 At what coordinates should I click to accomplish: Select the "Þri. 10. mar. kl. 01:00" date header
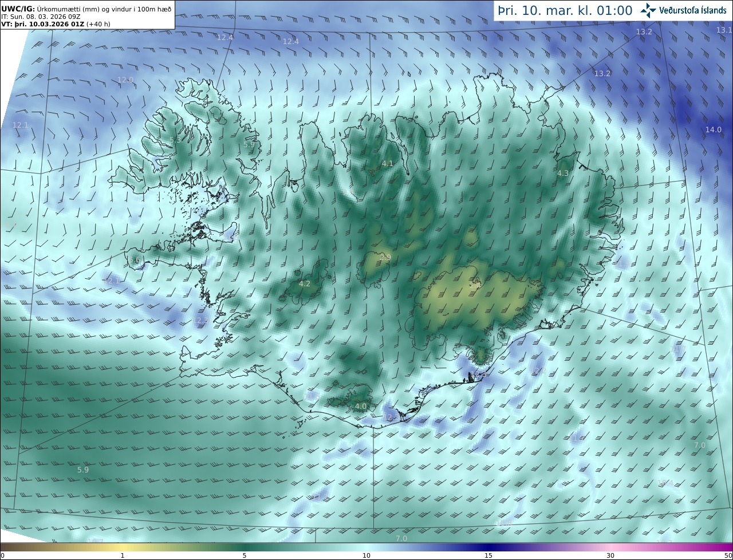[x=565, y=10]
